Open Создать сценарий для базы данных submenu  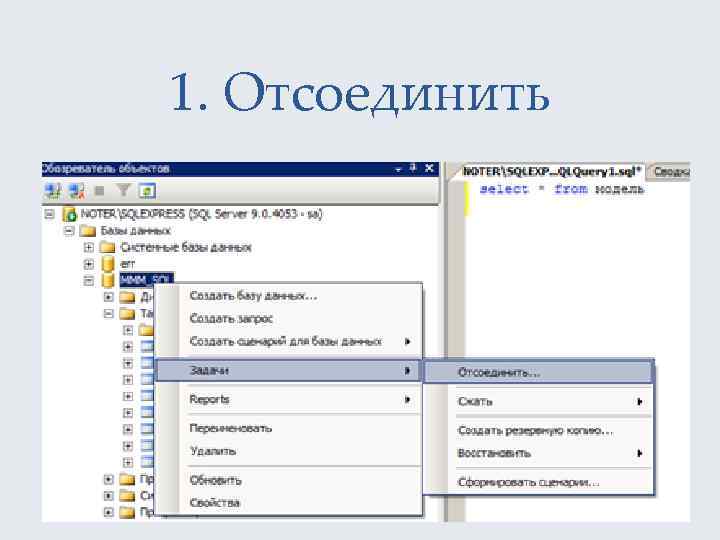288,341
